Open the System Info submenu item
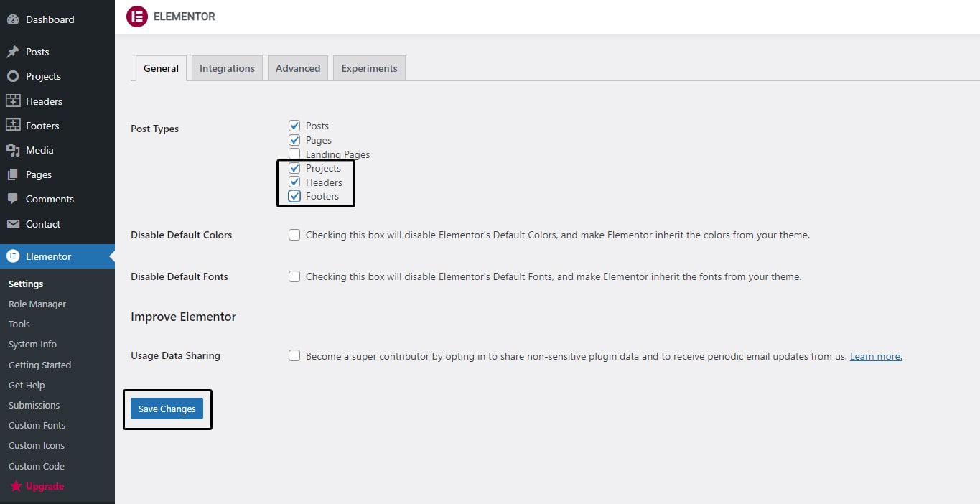The height and width of the screenshot is (504, 980). (32, 344)
